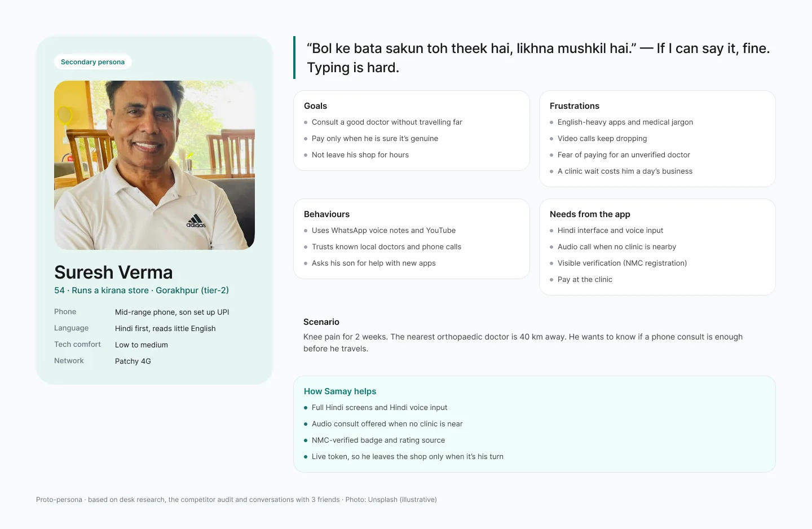812x529 pixels.
Task: Click the Proto-persona footer note
Action: click(x=236, y=500)
